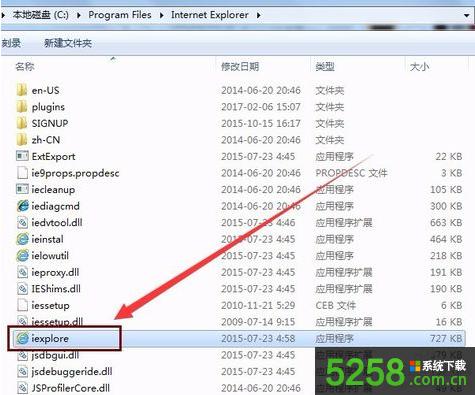This screenshot has height=395, width=475.
Task: Select the file name ieproxy.dll
Action: pos(55,272)
